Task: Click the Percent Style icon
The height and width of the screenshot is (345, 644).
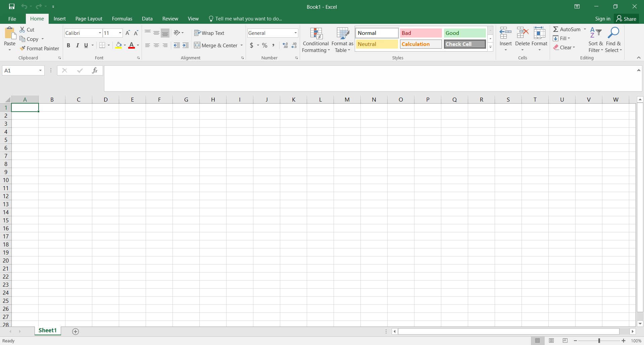Action: click(x=265, y=45)
